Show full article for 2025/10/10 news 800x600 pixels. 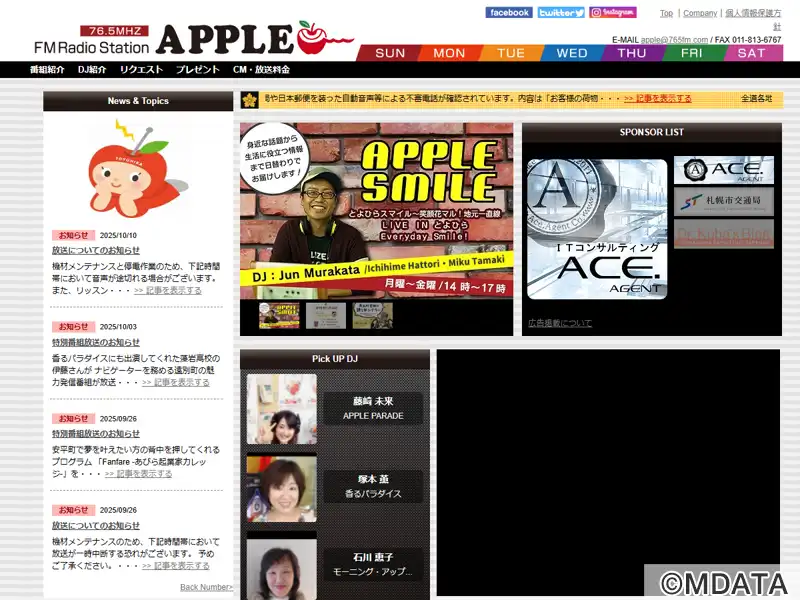[168, 291]
